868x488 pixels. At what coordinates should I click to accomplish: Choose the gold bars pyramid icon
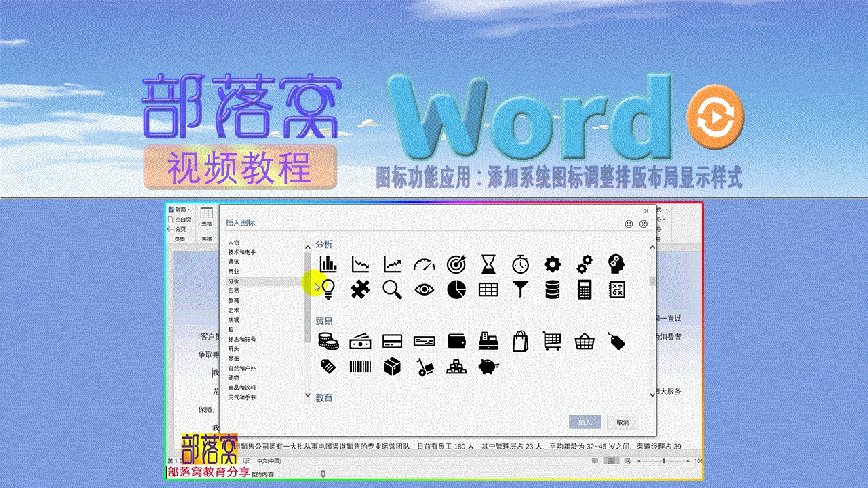point(456,367)
